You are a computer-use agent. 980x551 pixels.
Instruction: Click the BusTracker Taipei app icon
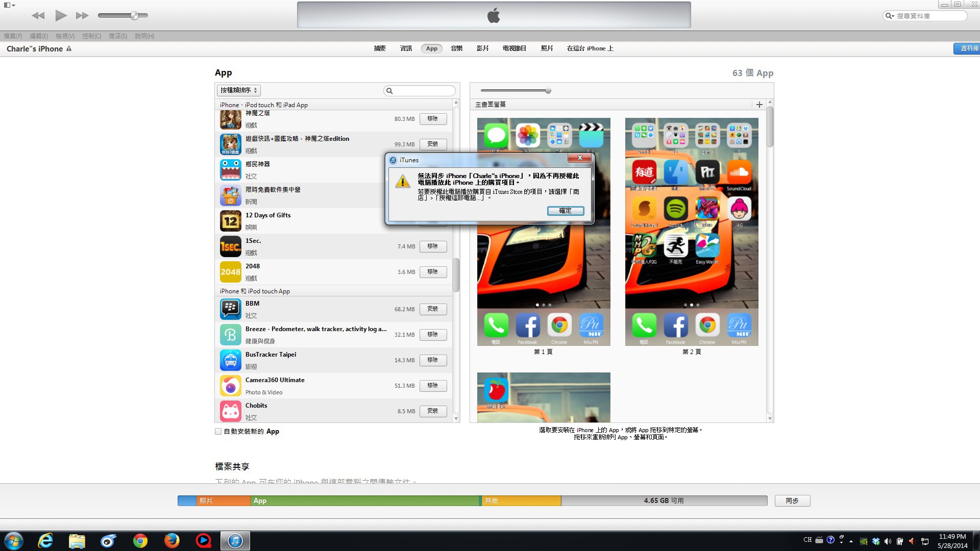(231, 360)
